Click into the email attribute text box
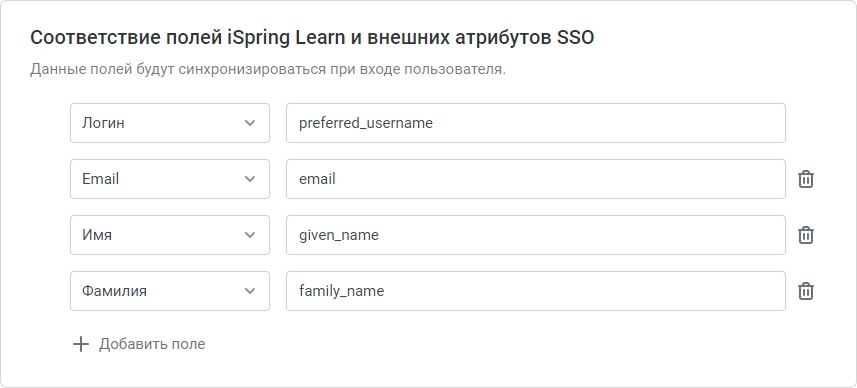857x388 pixels. (536, 179)
